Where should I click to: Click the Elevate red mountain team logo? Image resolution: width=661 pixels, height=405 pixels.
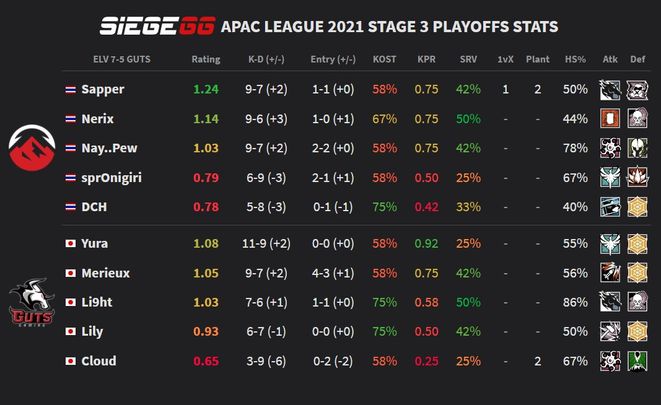(x=32, y=148)
